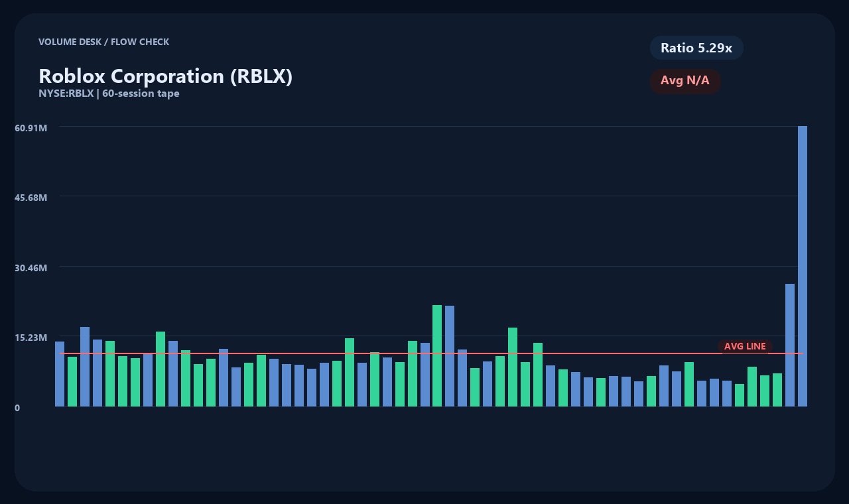Screen dimensions: 849x504
Task: Click the NYSE:RBLX 60-session tape subtitle
Action: pyautogui.click(x=109, y=94)
